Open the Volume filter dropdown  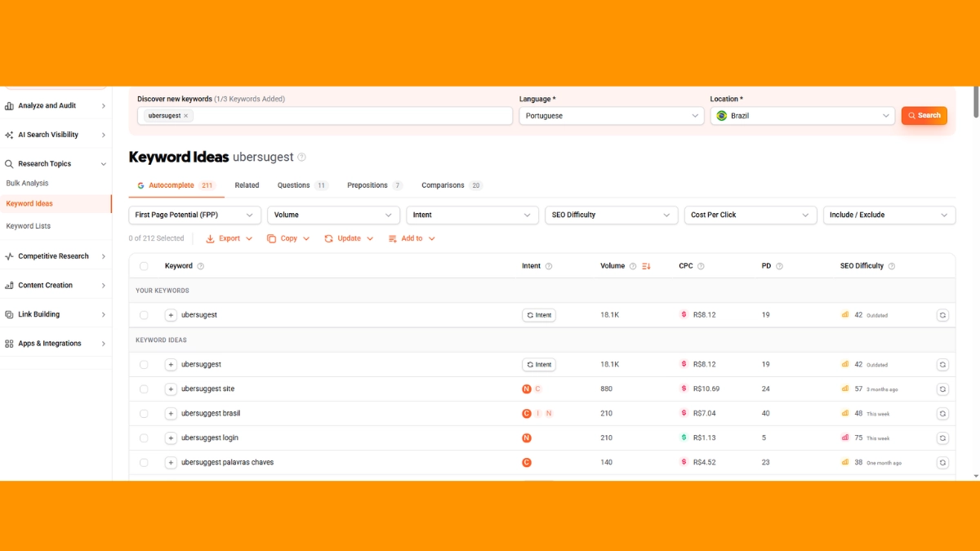(x=333, y=215)
